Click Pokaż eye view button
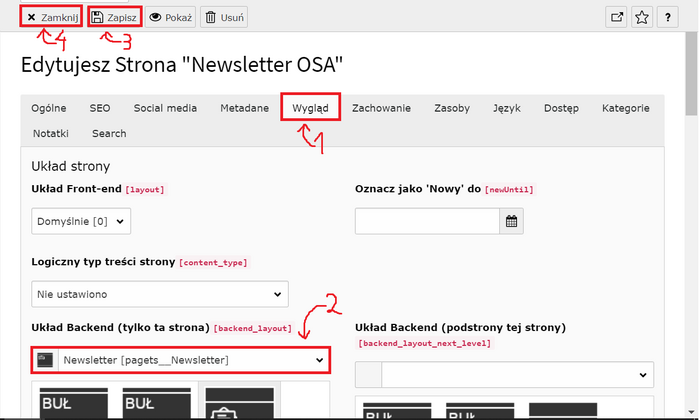 tap(170, 17)
